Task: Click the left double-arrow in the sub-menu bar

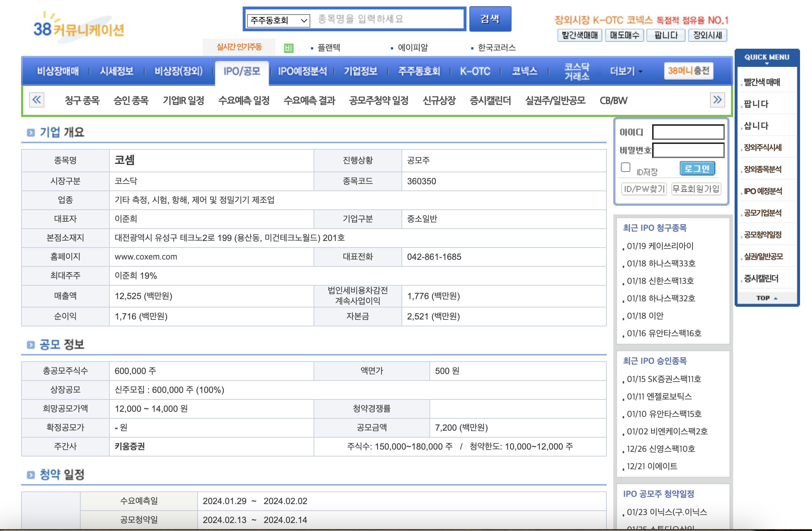Action: [x=37, y=100]
